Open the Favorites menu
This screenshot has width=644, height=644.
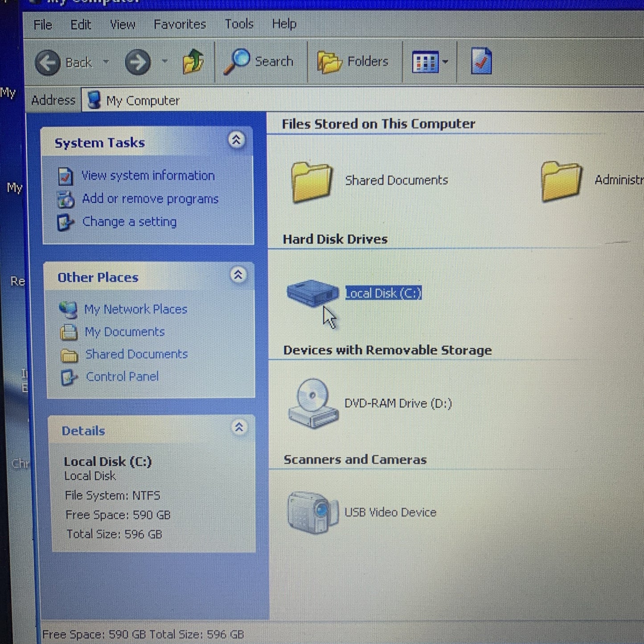[180, 24]
